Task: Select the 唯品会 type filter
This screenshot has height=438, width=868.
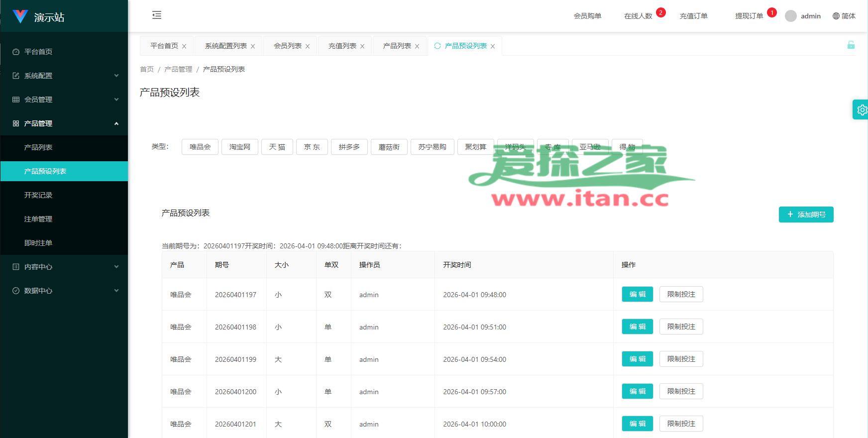Action: [200, 147]
